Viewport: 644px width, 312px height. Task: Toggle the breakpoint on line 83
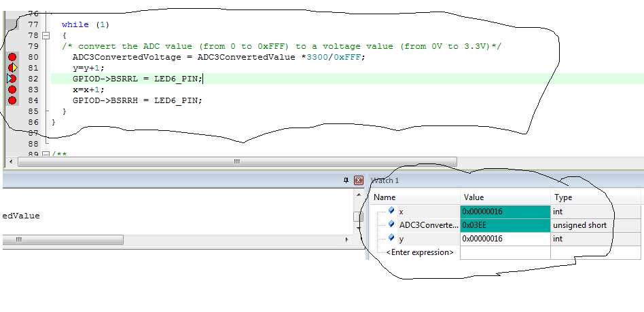coord(12,90)
